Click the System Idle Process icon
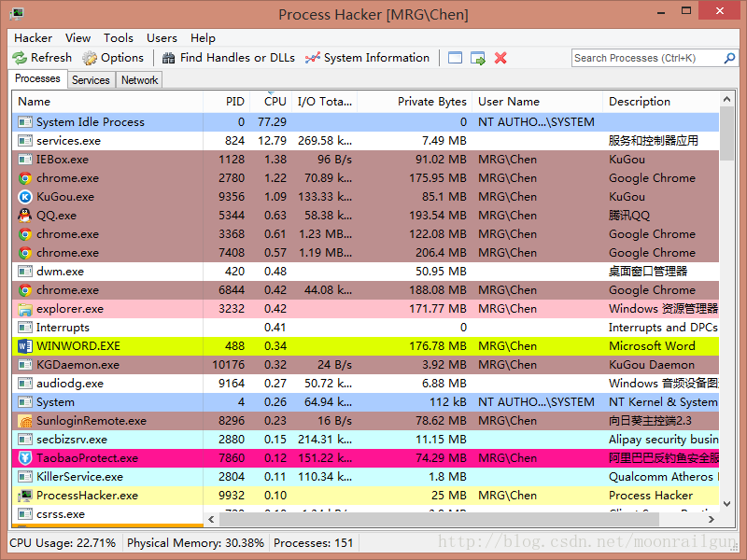The image size is (747, 560). pos(25,122)
